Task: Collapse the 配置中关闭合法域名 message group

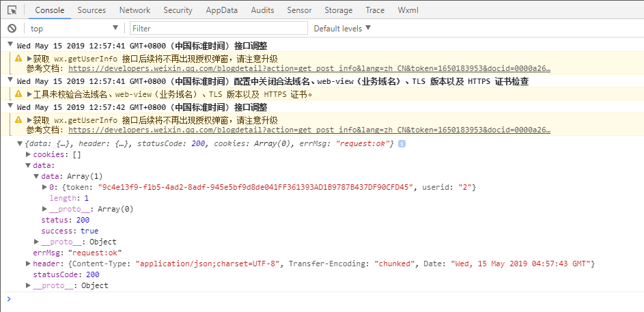Action: 10,81
